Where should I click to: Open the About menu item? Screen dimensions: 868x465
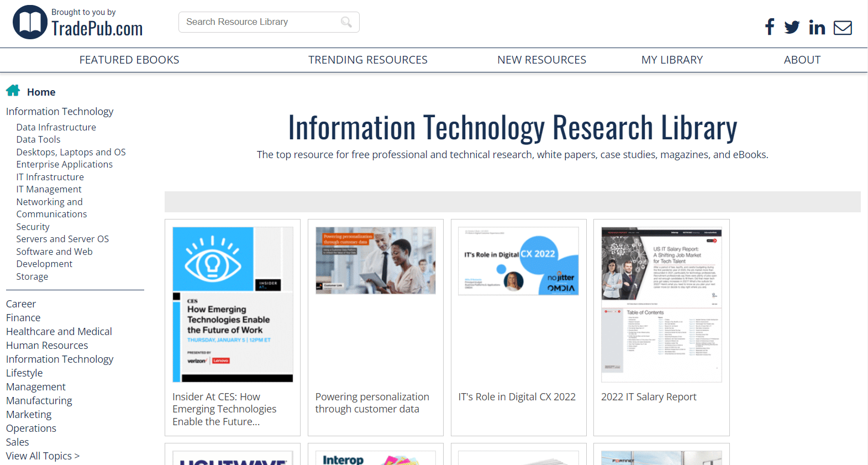(802, 60)
